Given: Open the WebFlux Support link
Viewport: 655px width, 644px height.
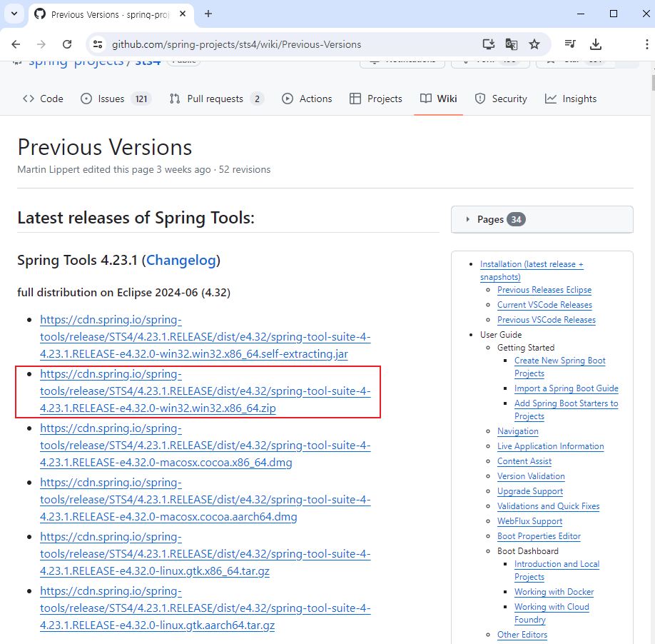Looking at the screenshot, I should click(x=529, y=521).
